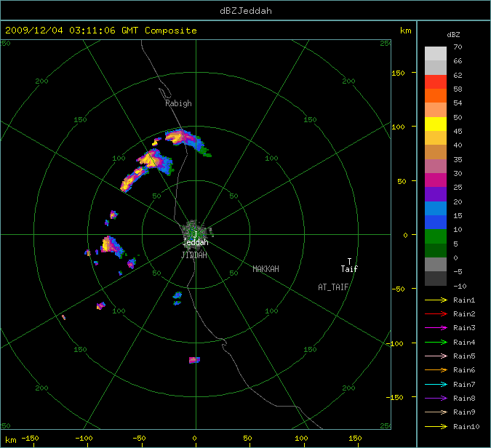
Task: Click the Rain5 pink arrow icon
Action: 436,356
